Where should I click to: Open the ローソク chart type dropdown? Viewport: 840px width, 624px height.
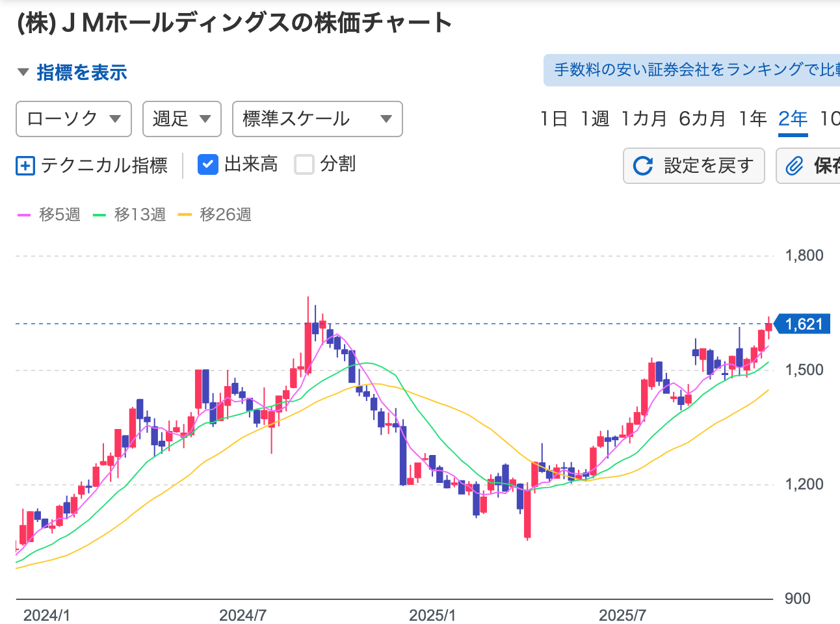(73, 119)
